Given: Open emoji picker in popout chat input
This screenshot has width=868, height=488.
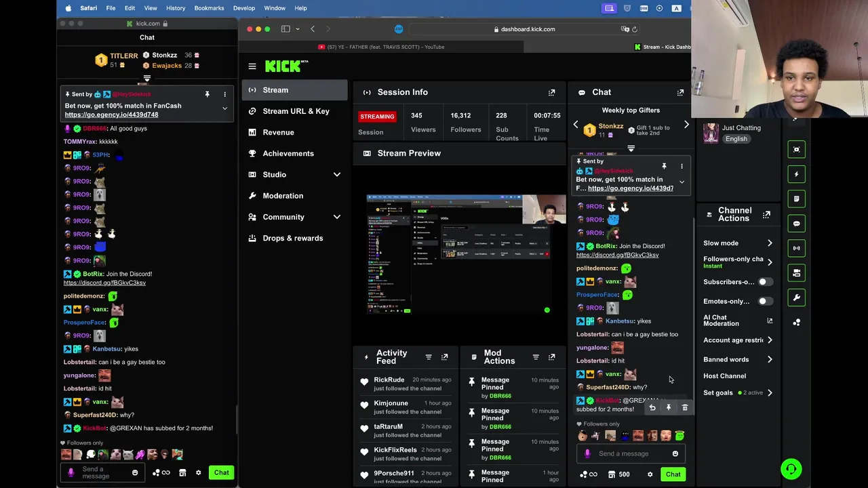Looking at the screenshot, I should click(135, 472).
